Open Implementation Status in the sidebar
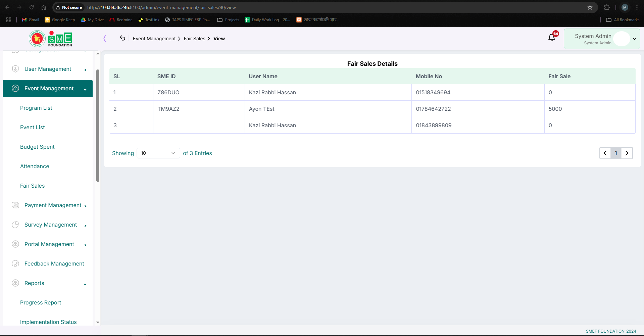The width and height of the screenshot is (644, 336). click(x=48, y=322)
